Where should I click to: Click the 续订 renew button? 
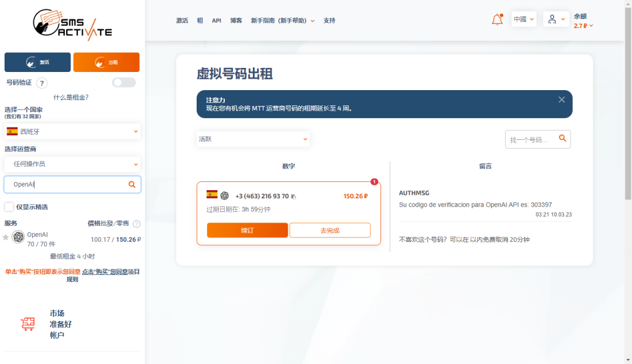click(x=246, y=230)
